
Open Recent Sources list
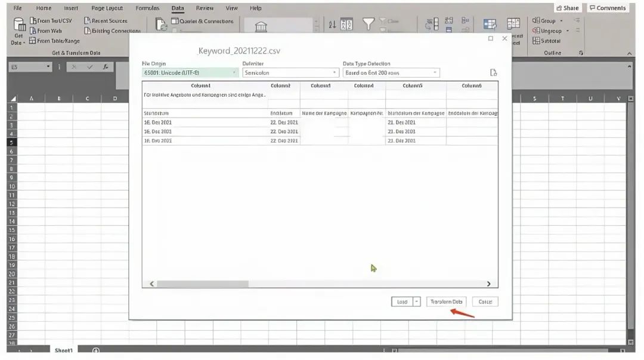106,20
